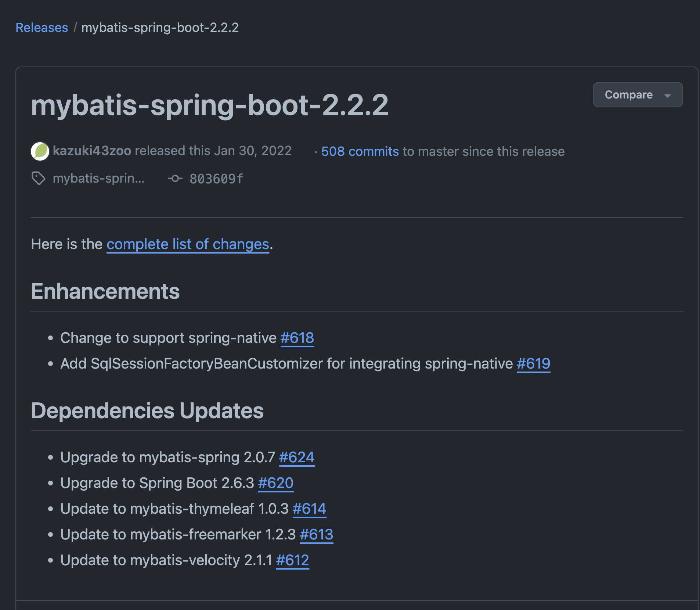The width and height of the screenshot is (700, 610).
Task: Click the tag icon beside mybatis-sprin...
Action: (39, 179)
